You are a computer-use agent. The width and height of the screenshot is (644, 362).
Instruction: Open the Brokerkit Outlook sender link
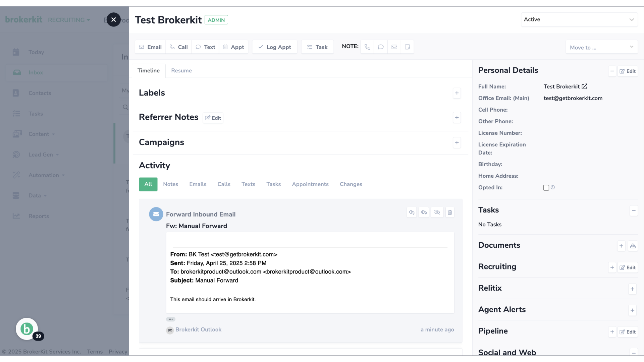point(198,330)
